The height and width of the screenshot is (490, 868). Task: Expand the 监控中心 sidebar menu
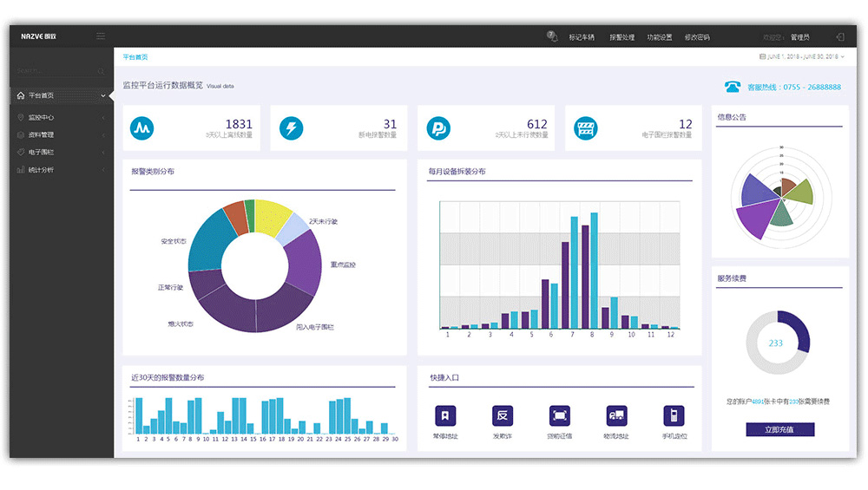(61, 117)
